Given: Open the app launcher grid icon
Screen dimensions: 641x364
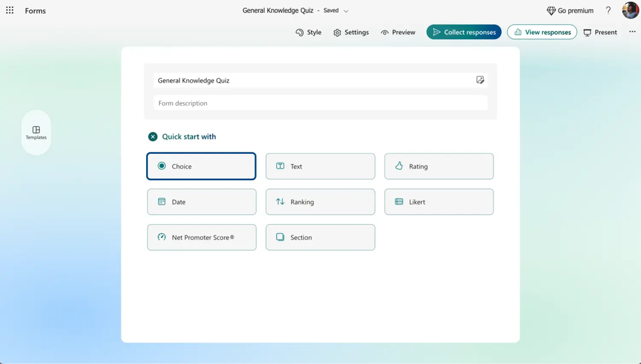Looking at the screenshot, I should click(10, 10).
